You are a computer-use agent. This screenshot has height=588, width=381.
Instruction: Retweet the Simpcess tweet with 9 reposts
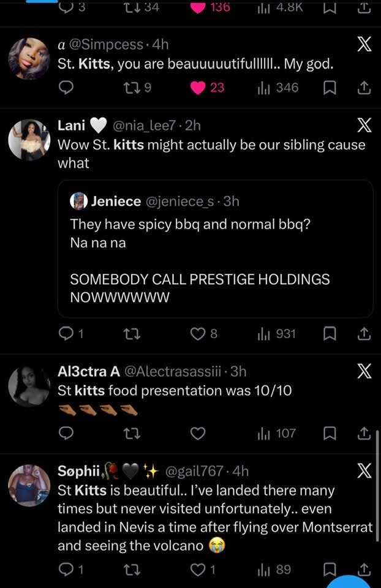point(131,88)
